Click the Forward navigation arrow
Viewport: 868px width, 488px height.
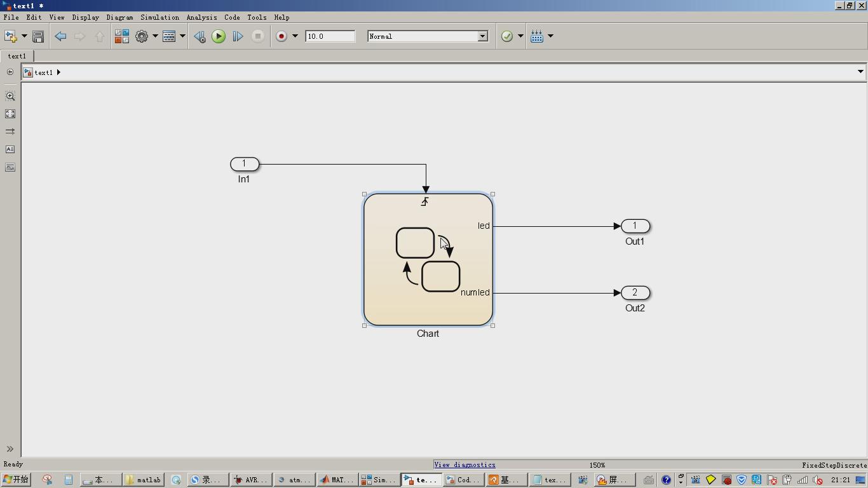pyautogui.click(x=79, y=36)
